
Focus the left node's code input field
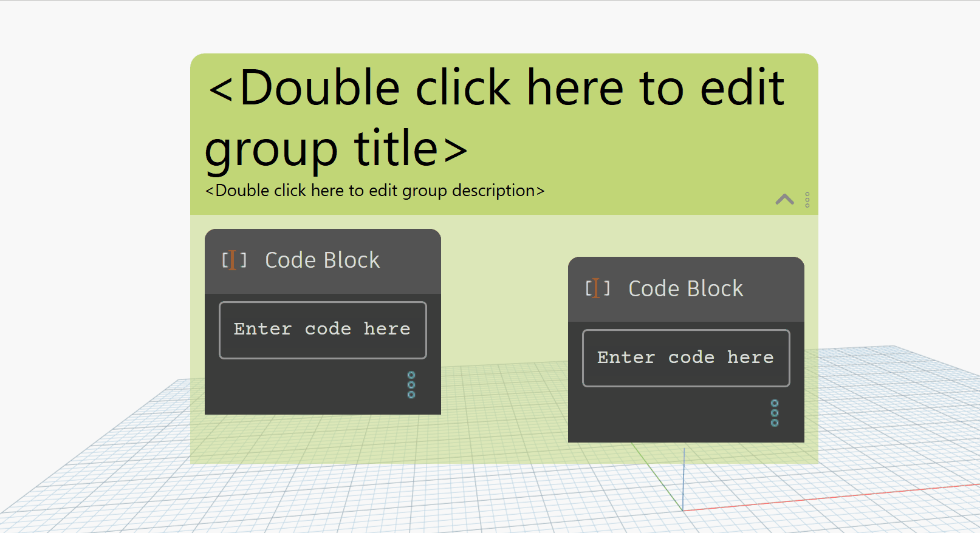point(323,330)
